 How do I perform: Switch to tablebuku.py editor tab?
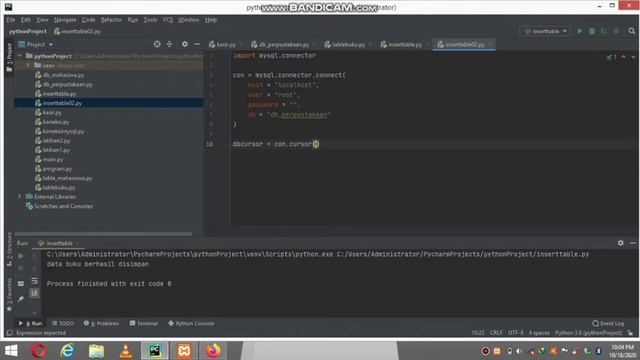tap(345, 44)
